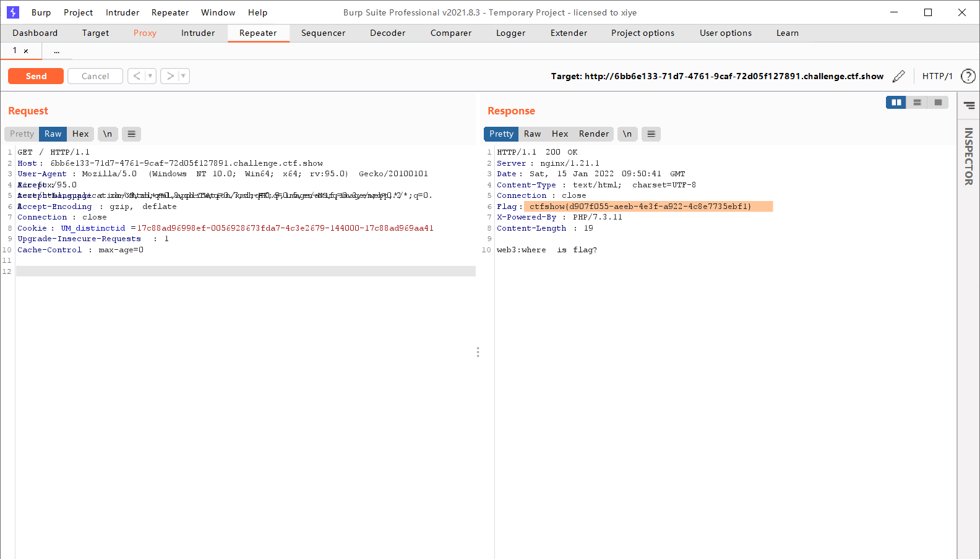
Task: Switch to the Comparer tab
Action: click(x=451, y=33)
